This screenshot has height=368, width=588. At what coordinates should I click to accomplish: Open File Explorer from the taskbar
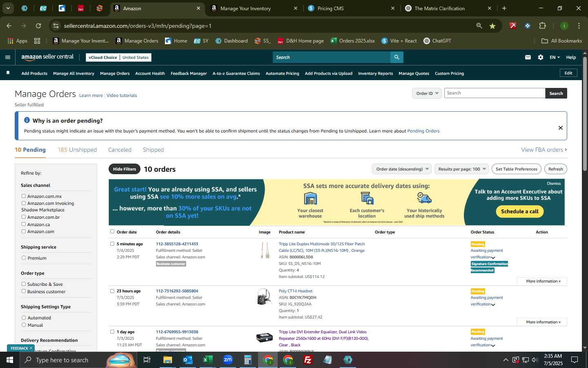(168, 360)
